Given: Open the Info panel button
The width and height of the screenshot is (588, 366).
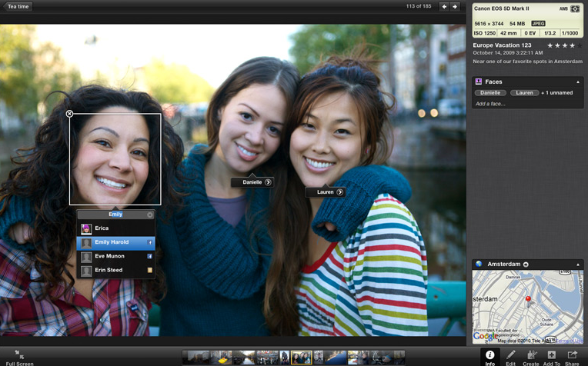Looking at the screenshot, I should (489, 356).
